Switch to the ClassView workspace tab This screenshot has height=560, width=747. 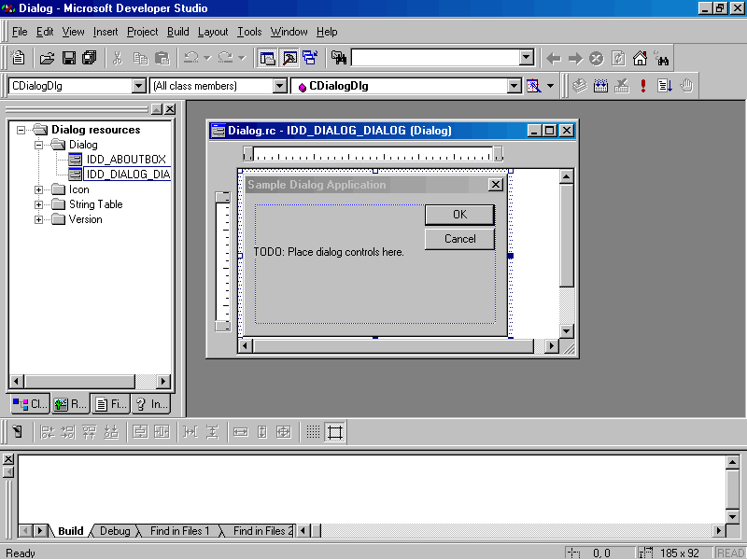tap(30, 404)
